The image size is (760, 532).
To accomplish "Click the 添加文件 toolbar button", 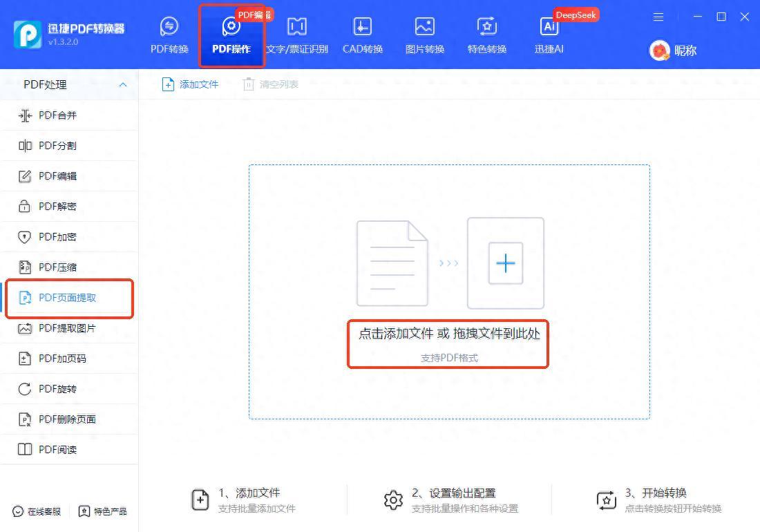I will [190, 84].
